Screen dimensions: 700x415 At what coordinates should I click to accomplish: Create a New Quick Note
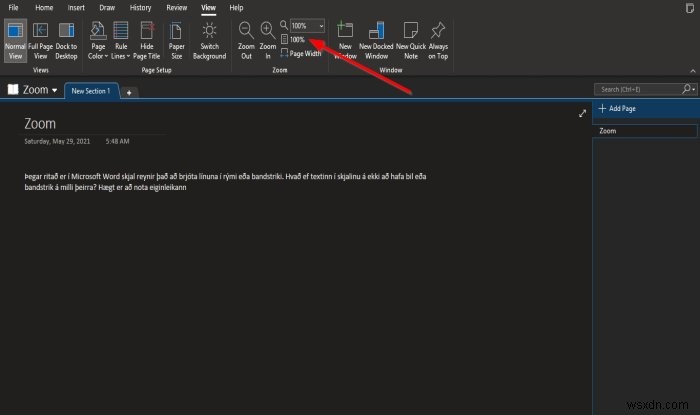tap(411, 41)
